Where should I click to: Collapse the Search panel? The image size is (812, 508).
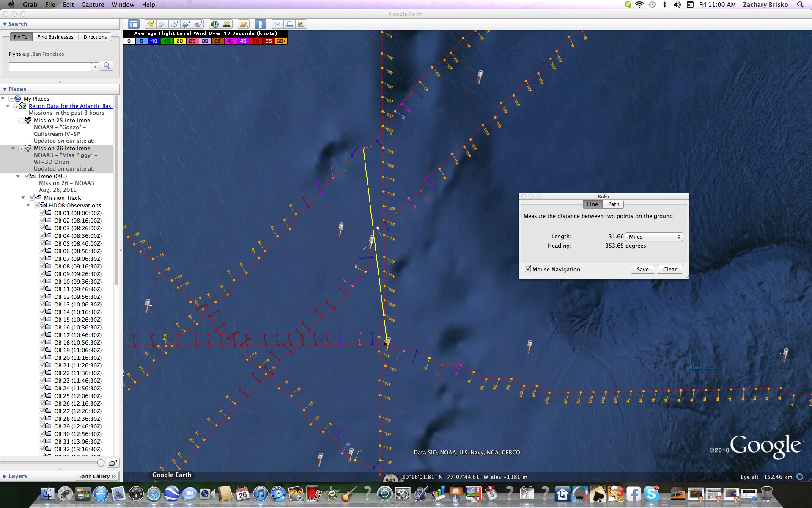[x=5, y=24]
